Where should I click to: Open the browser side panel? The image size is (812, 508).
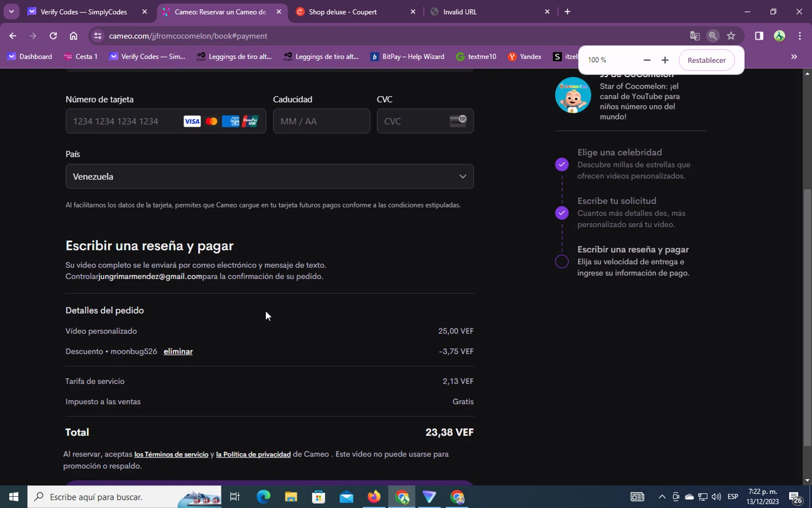pyautogui.click(x=759, y=36)
